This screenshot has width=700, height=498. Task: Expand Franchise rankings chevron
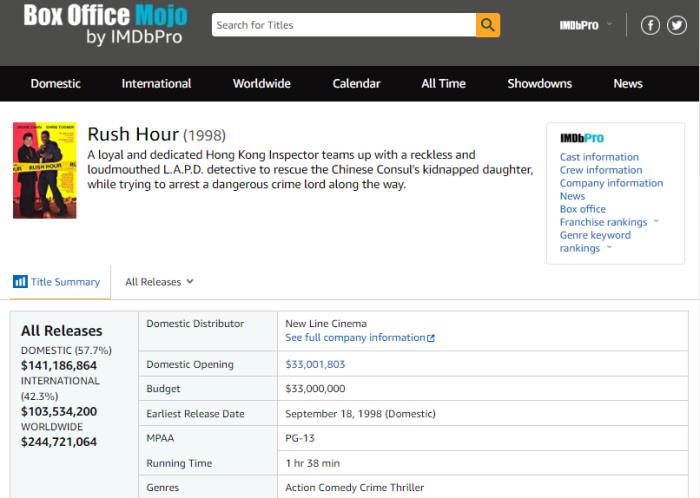(x=656, y=222)
